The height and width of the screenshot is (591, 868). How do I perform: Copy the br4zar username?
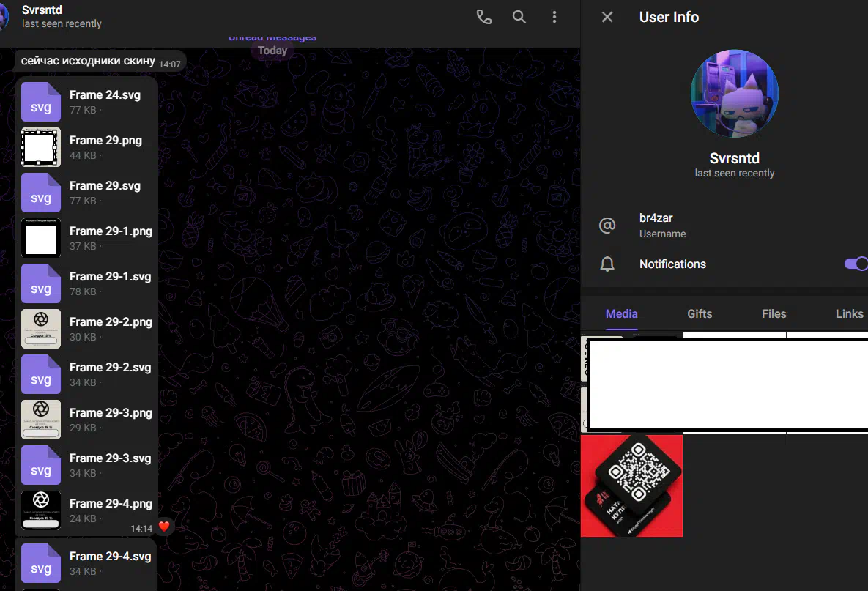click(656, 218)
